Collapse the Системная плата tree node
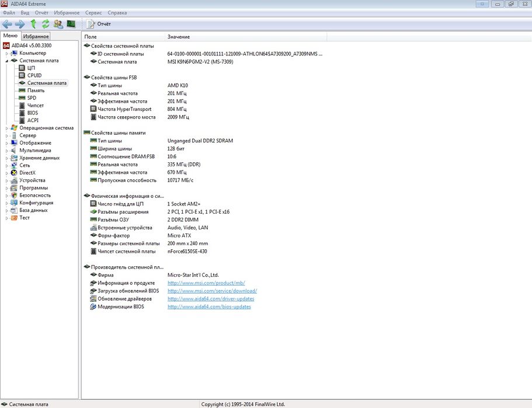Screen dimensions: 532x408 click(6, 61)
